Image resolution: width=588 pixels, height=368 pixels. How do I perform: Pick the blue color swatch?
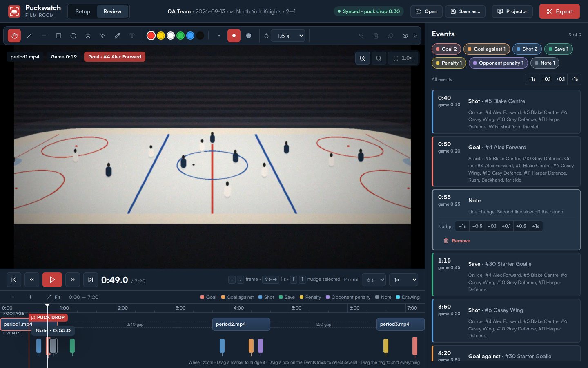(x=190, y=36)
